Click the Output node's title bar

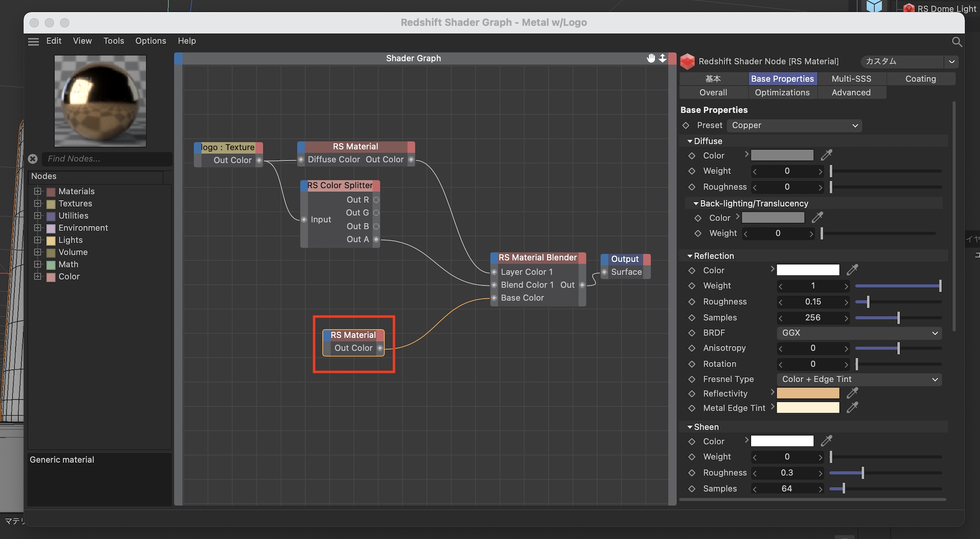click(625, 259)
